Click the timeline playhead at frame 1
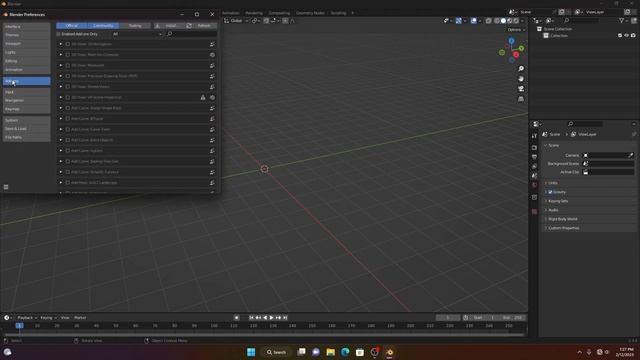The image size is (640, 360). pos(19,325)
